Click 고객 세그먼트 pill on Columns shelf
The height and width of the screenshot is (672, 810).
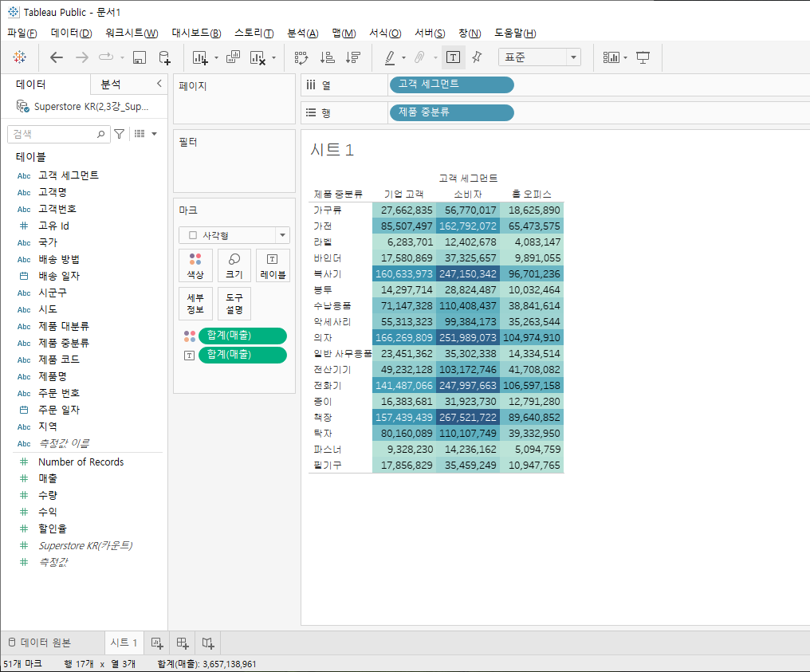coord(451,84)
